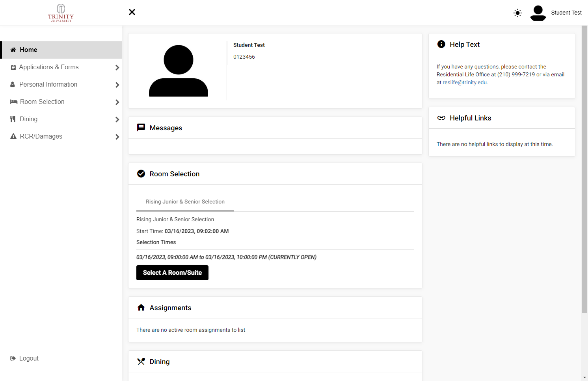Screen dimensions: 588x381
Task: Toggle light/dark theme sun icon
Action: pyautogui.click(x=517, y=13)
